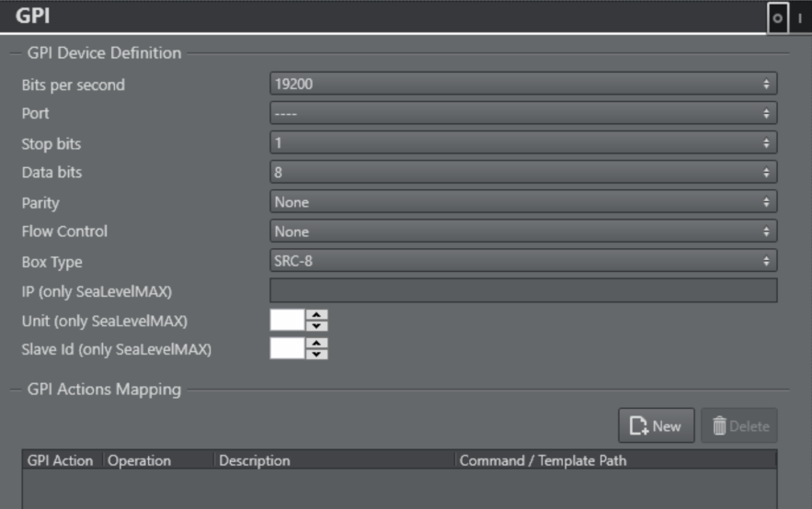The image size is (812, 509).
Task: Click New to add a GPI action mapping
Action: 656,426
